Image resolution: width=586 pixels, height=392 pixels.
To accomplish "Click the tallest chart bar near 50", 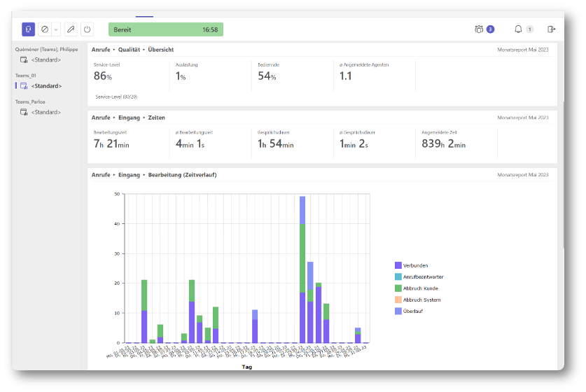I will [302, 269].
